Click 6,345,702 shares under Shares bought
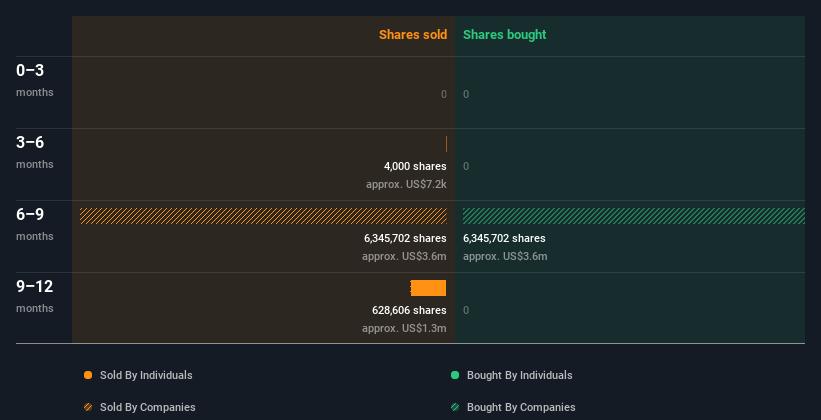Image resolution: width=821 pixels, height=420 pixels. pos(504,238)
